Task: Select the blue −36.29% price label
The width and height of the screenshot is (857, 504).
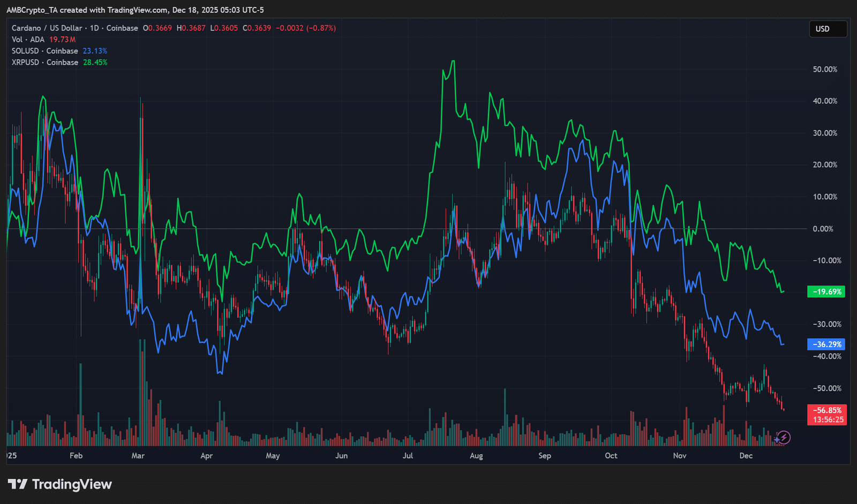Action: (825, 344)
